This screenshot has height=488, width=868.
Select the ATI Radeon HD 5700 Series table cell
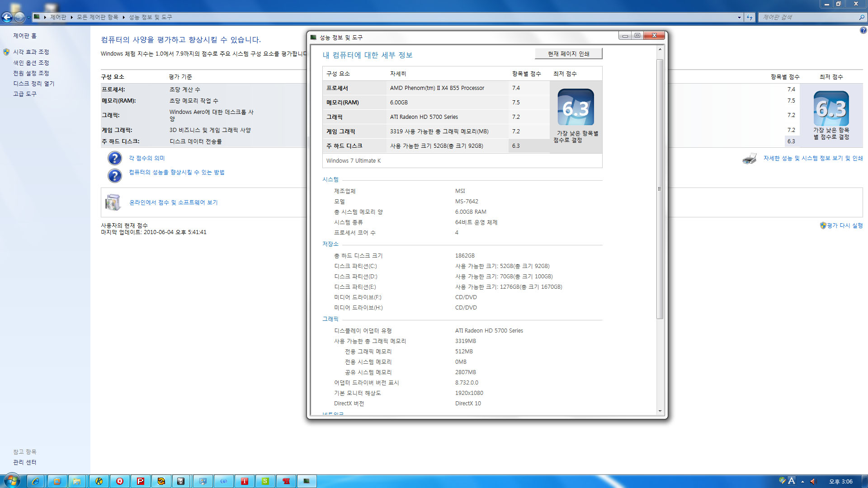[x=424, y=117]
